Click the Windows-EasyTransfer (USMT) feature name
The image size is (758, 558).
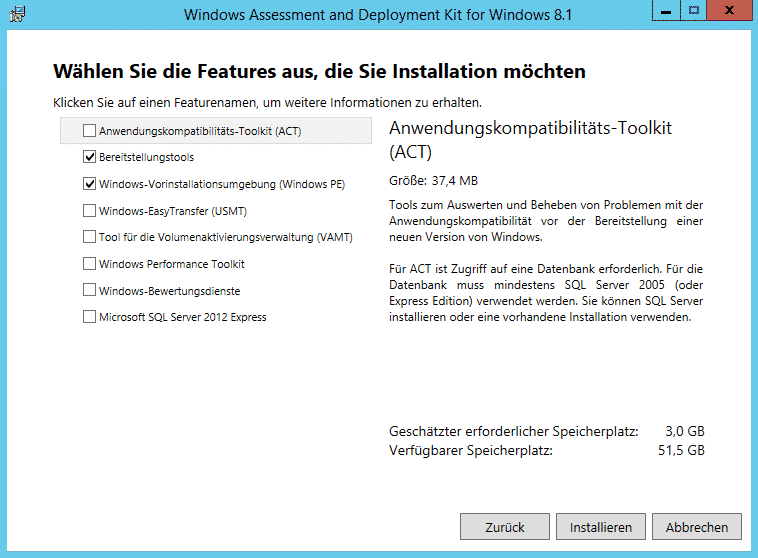[x=173, y=211]
